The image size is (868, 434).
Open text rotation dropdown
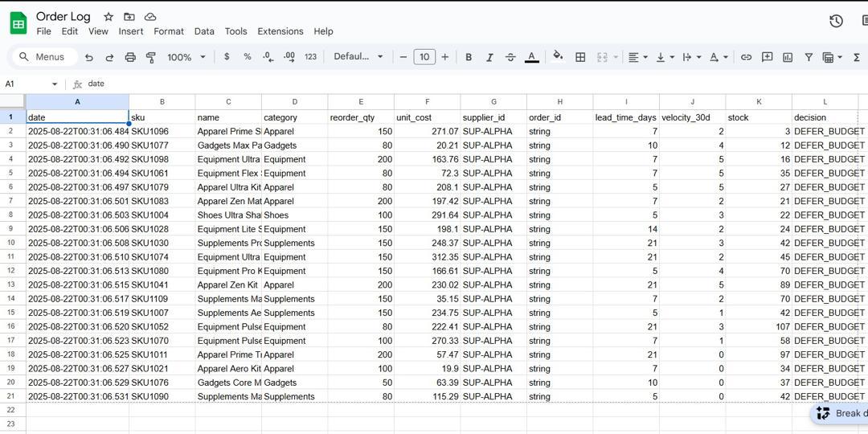719,57
